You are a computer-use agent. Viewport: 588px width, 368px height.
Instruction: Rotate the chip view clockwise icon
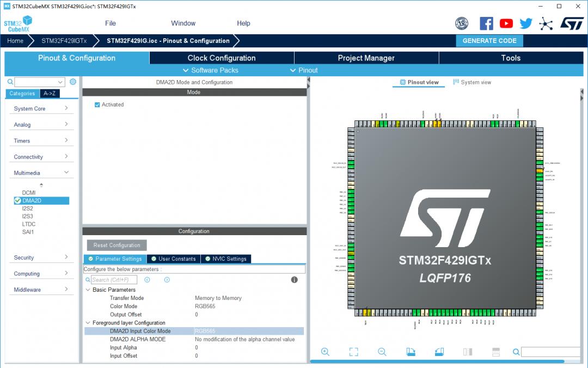411,352
